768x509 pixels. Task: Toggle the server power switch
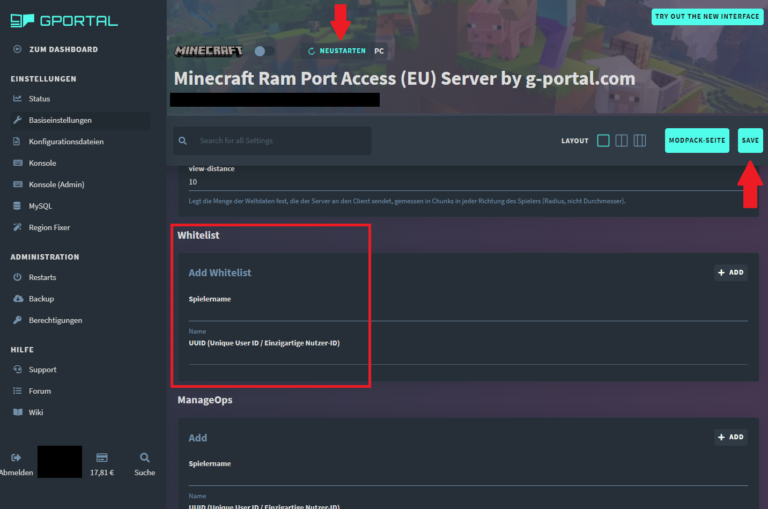[264, 51]
